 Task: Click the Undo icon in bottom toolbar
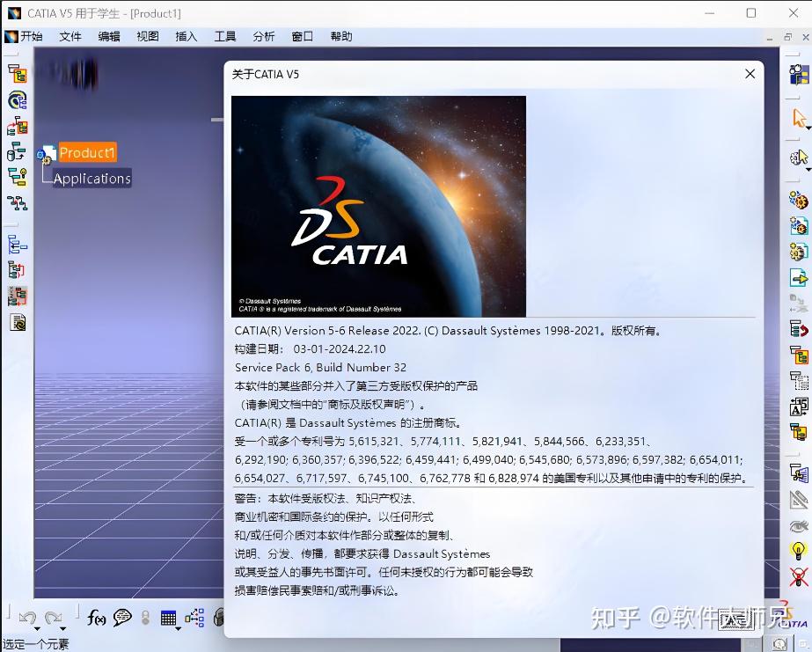point(27,618)
